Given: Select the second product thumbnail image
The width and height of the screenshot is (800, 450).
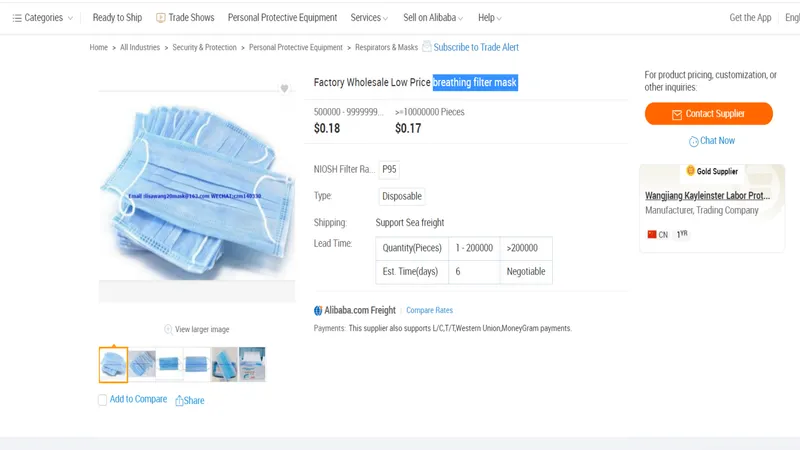Looking at the screenshot, I should point(141,364).
